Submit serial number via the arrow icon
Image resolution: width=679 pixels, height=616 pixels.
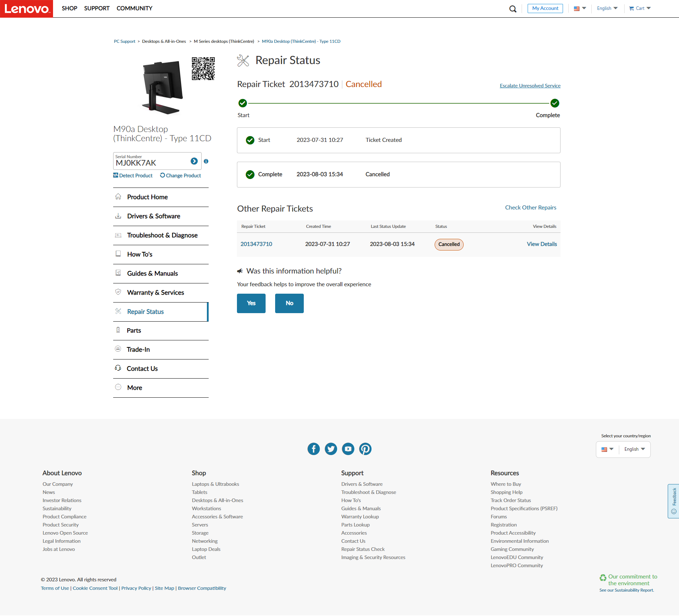[x=194, y=161]
